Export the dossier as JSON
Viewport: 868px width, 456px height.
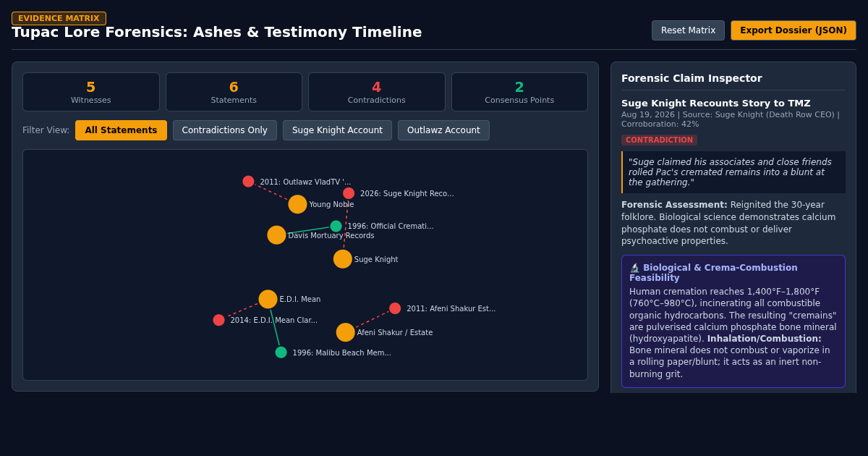click(x=793, y=30)
